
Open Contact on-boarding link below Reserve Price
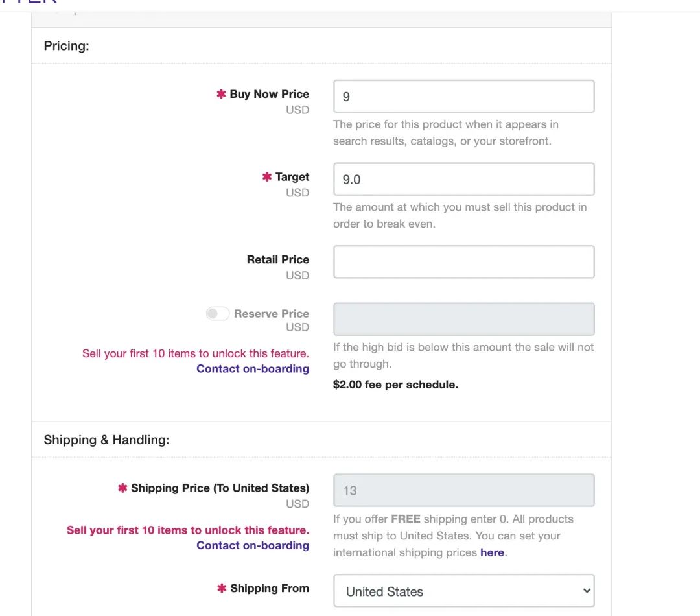[253, 369]
